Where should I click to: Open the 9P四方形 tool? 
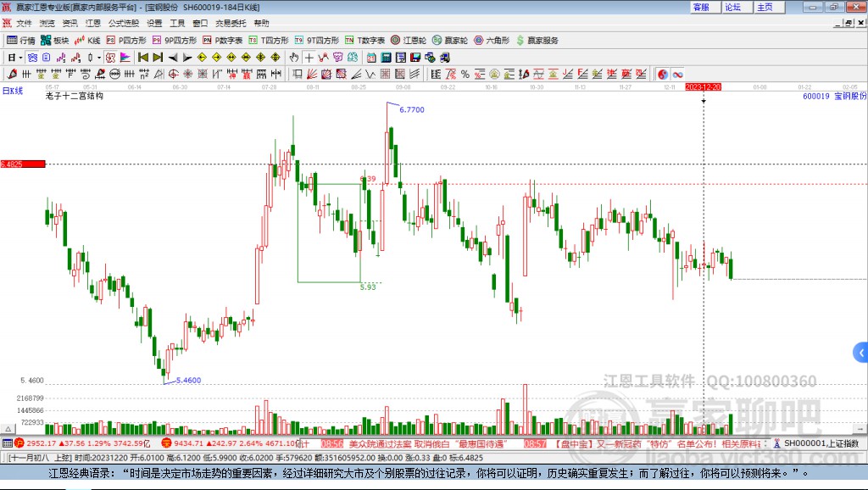[x=175, y=40]
